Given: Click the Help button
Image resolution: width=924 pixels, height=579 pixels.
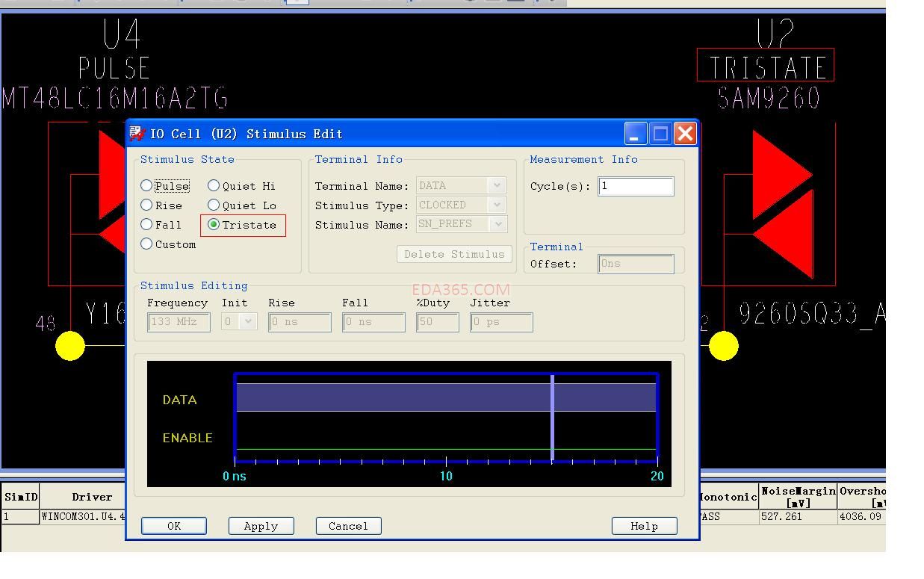Looking at the screenshot, I should [x=644, y=526].
